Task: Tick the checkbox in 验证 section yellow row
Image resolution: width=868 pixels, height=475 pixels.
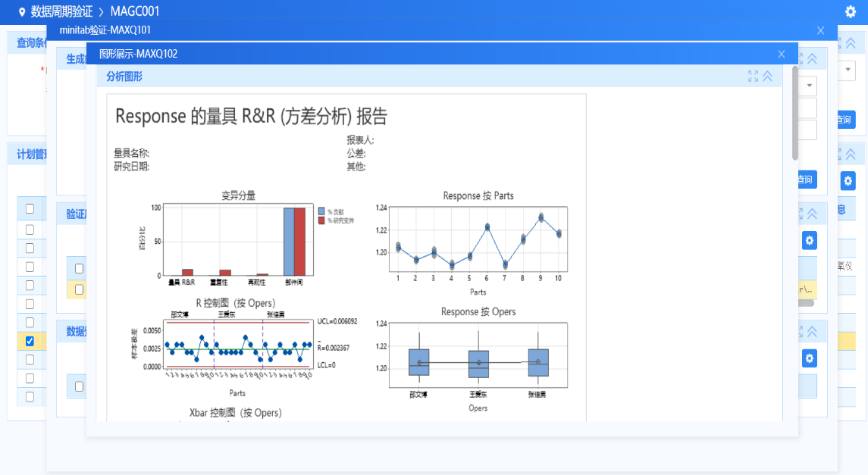Action: [79, 289]
